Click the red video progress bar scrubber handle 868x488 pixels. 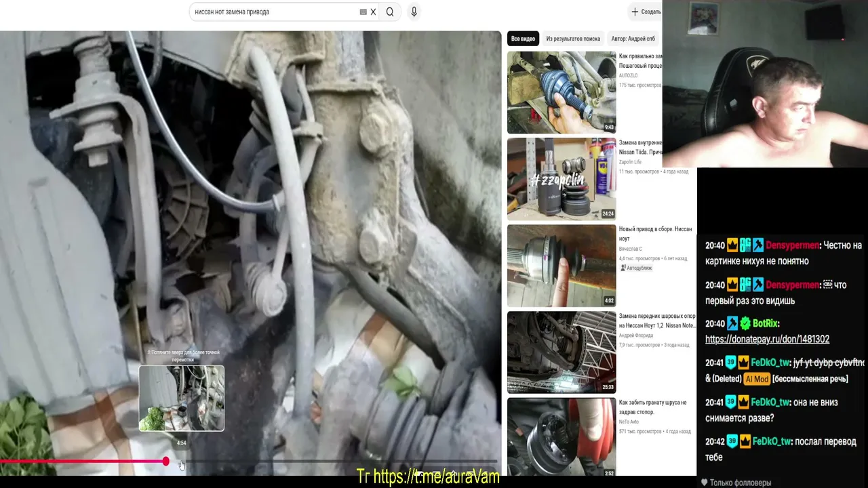coord(166,462)
